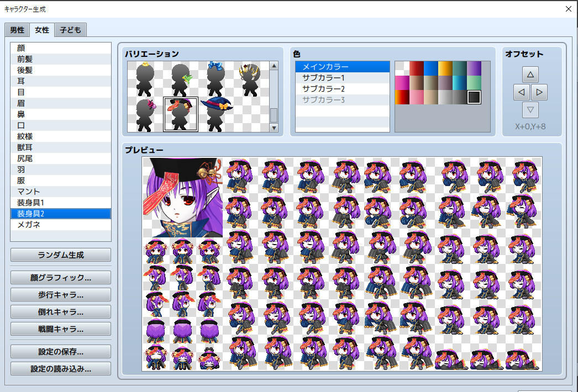
Task: Click the left offset arrow
Action: [x=520, y=92]
